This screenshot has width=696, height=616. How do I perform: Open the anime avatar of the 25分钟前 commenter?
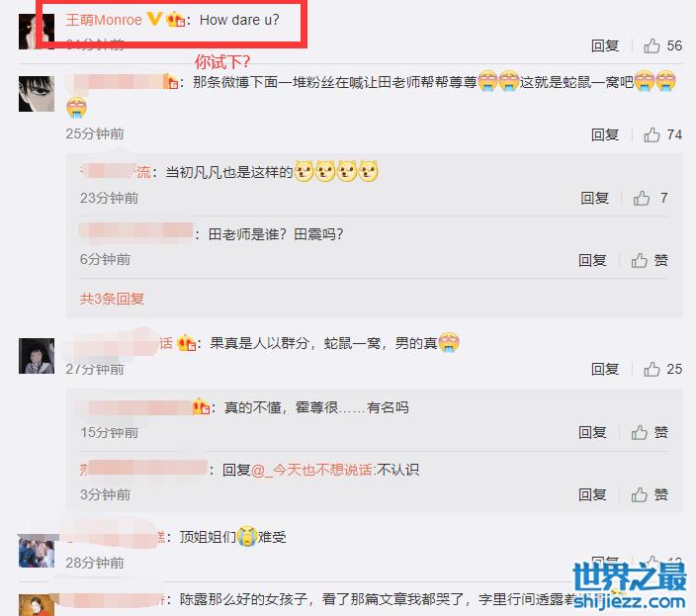click(x=37, y=94)
